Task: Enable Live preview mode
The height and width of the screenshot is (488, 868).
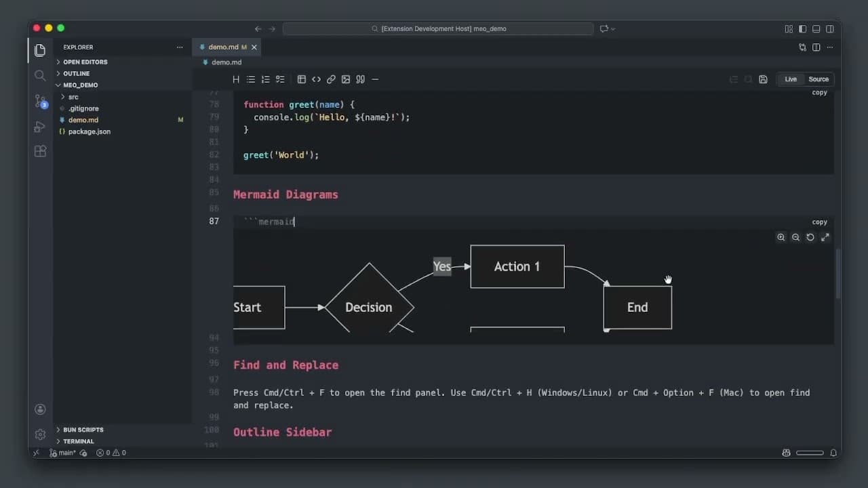Action: 790,79
